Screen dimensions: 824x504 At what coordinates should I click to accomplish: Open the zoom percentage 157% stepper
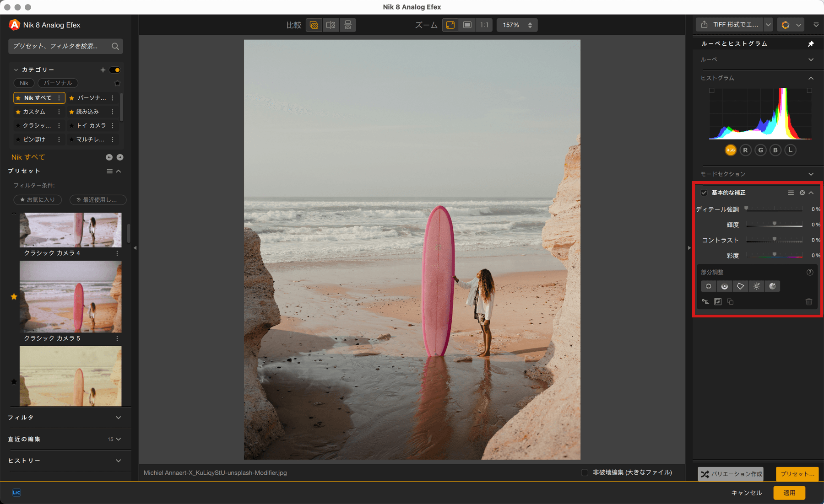pyautogui.click(x=530, y=25)
